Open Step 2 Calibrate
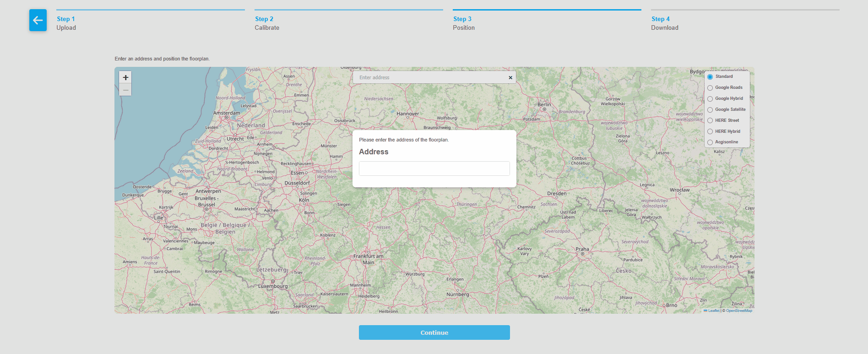The height and width of the screenshot is (354, 868). 266,23
